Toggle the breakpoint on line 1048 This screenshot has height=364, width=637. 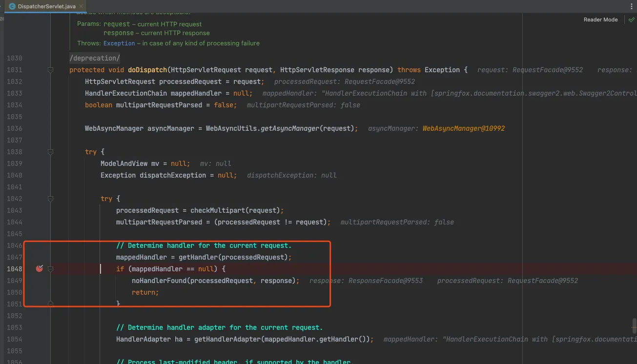(40, 268)
